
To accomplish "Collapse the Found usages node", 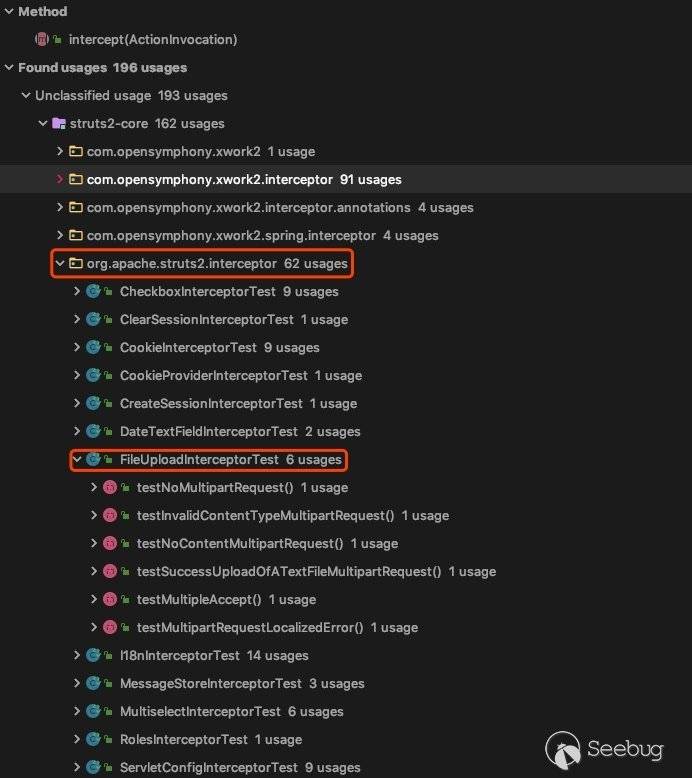I will coord(9,68).
